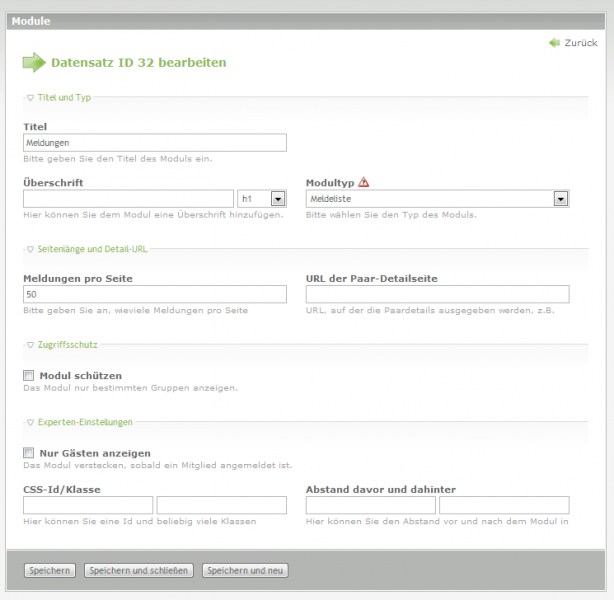Focus the Überschrift text field
Viewport: 614px width, 600px height.
click(x=128, y=199)
